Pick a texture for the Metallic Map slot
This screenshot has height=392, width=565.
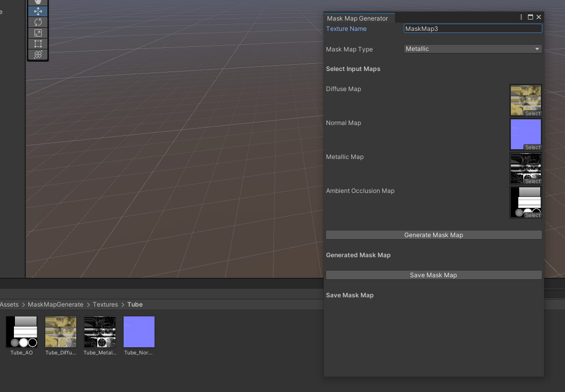(533, 181)
